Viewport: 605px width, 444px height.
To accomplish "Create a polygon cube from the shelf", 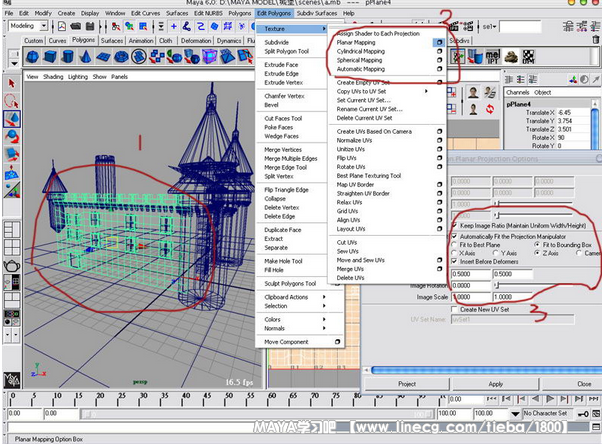I will pyautogui.click(x=50, y=57).
